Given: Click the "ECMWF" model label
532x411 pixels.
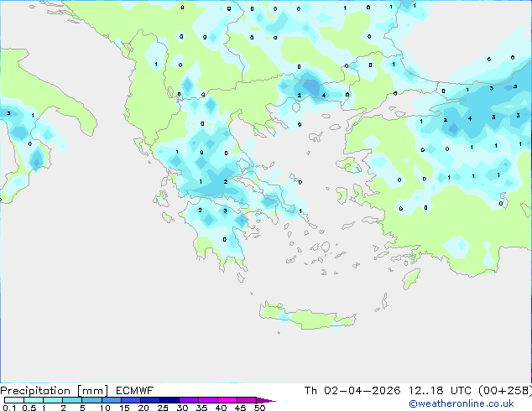Looking at the screenshot, I should pyautogui.click(x=135, y=391).
